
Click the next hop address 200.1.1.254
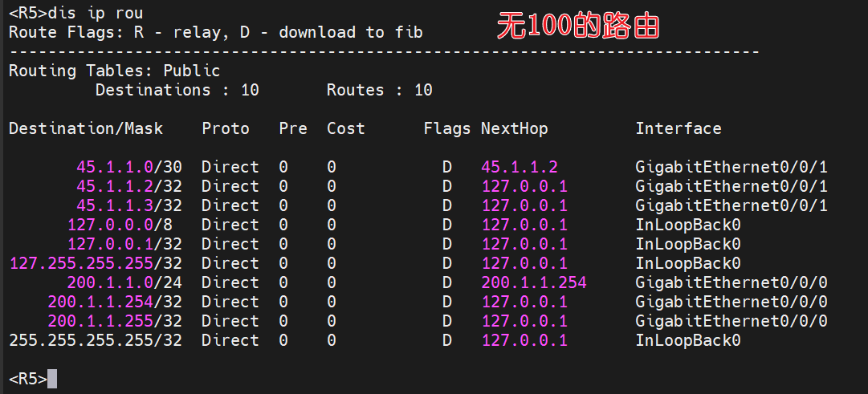pos(534,282)
